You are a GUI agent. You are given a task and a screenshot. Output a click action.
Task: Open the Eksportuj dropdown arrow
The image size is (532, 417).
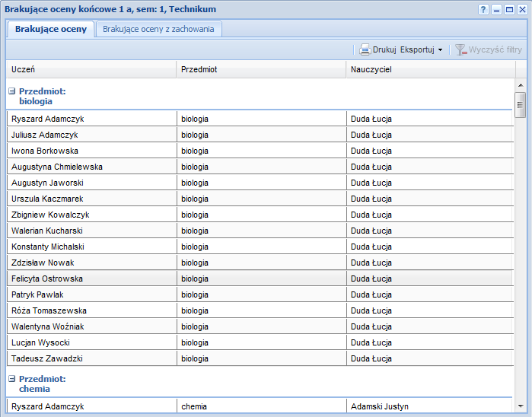440,50
